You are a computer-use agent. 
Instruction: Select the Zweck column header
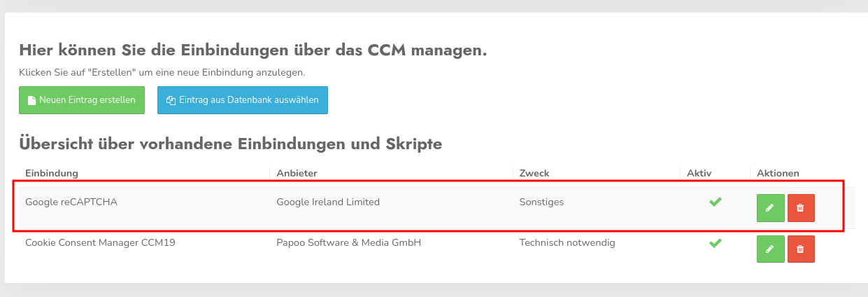click(534, 173)
